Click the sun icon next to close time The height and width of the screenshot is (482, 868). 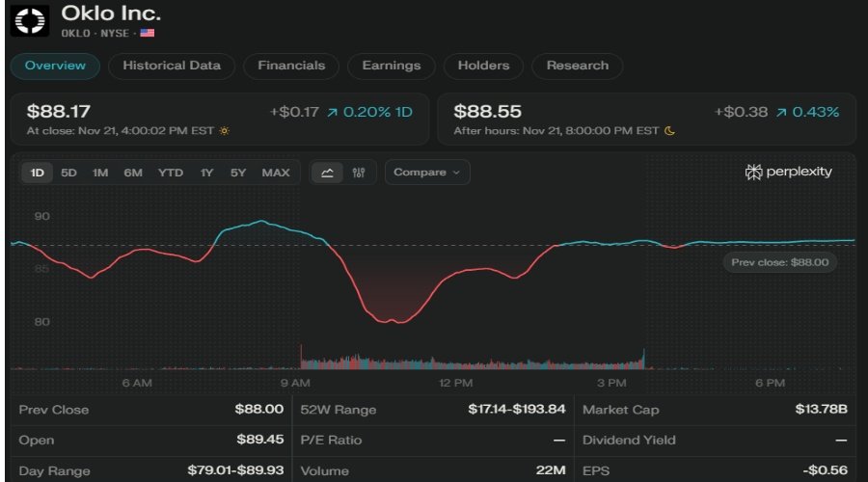(224, 131)
